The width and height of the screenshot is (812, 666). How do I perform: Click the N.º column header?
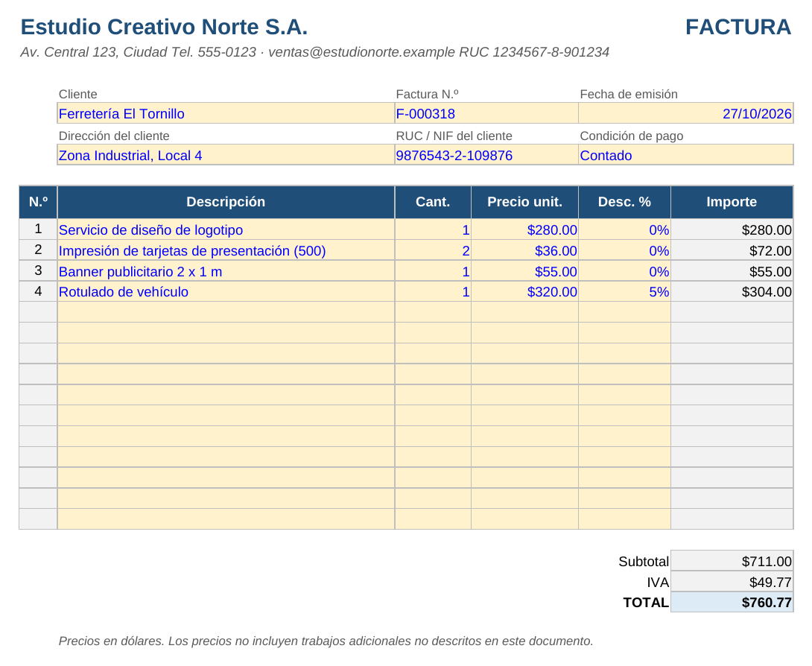(38, 202)
